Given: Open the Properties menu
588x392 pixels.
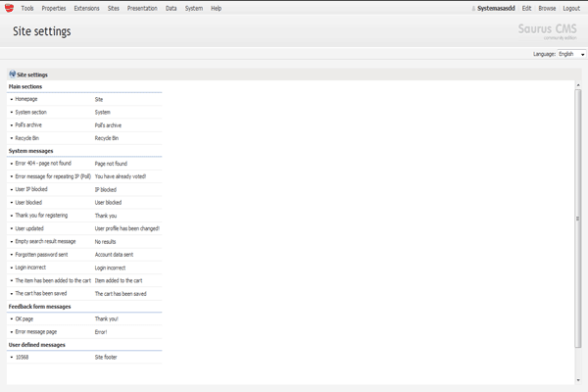Looking at the screenshot, I should (54, 8).
